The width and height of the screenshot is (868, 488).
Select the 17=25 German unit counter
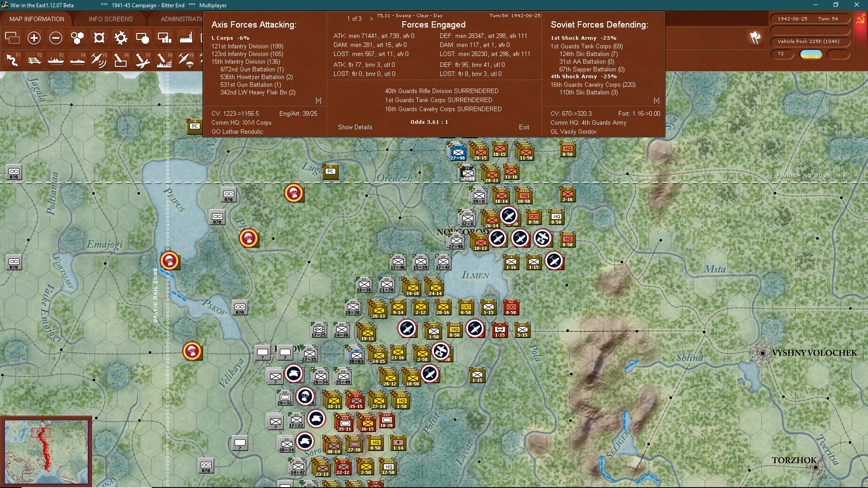[x=319, y=330]
